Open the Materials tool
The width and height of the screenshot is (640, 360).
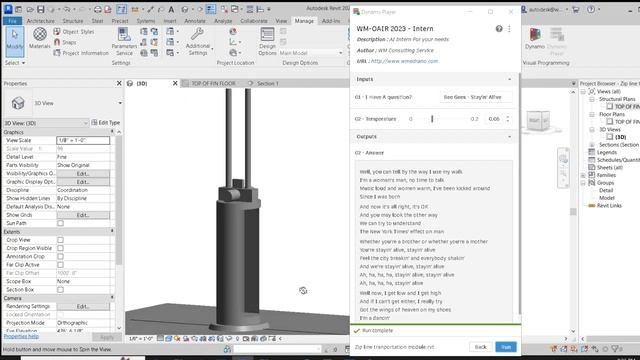(40, 38)
